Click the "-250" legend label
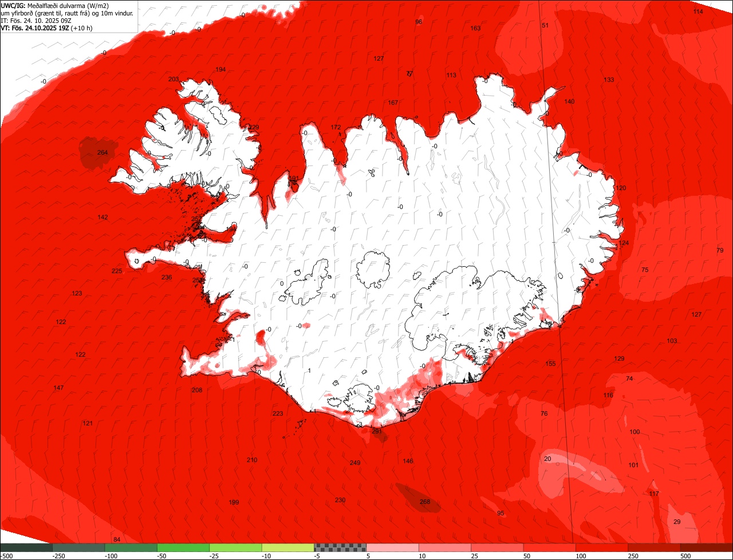This screenshot has height=560, width=733. click(58, 556)
